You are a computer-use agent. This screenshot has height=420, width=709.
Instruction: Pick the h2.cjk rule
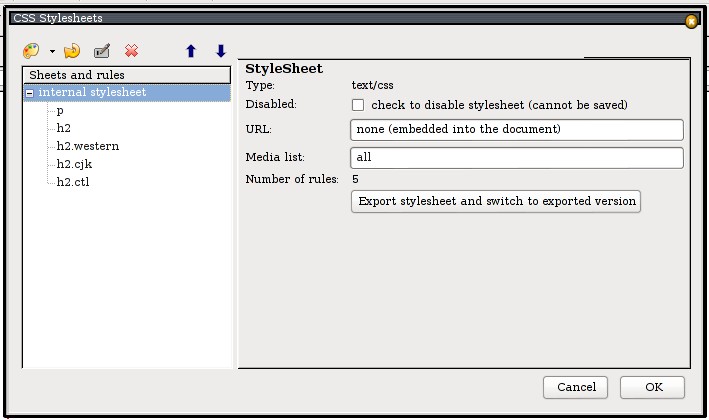pos(75,164)
